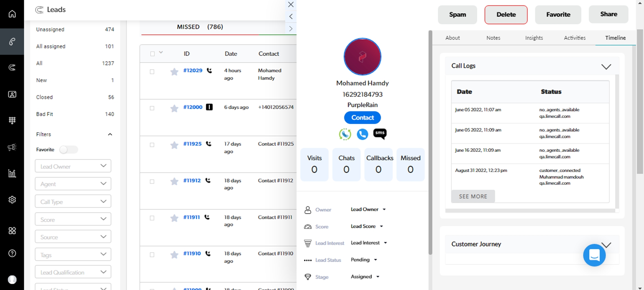
Task: Collapse the Call Logs section
Action: pyautogui.click(x=606, y=67)
